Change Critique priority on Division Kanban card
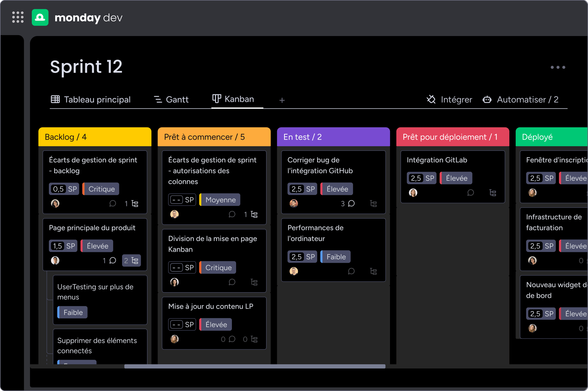 [x=218, y=268]
